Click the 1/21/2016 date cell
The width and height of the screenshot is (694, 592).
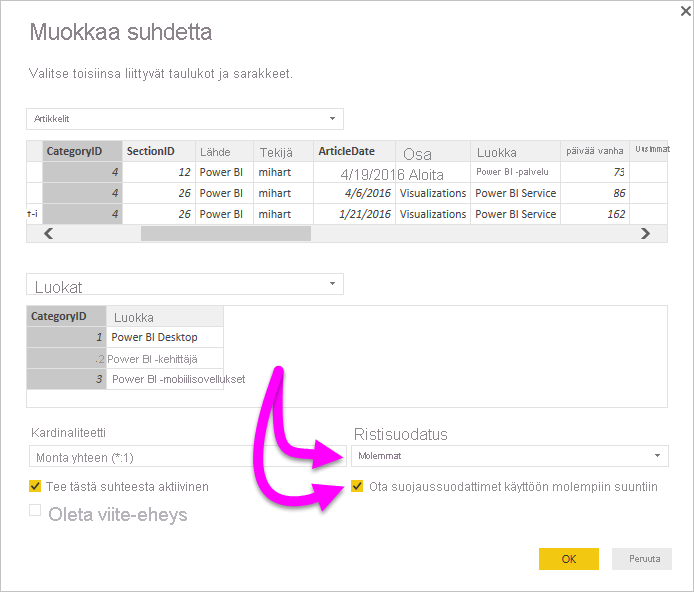[354, 214]
